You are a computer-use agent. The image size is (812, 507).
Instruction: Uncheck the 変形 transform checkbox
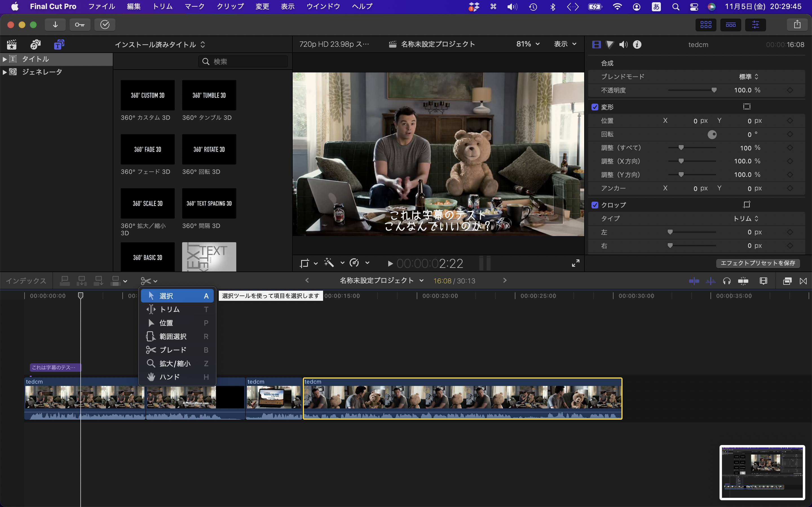[x=595, y=107]
